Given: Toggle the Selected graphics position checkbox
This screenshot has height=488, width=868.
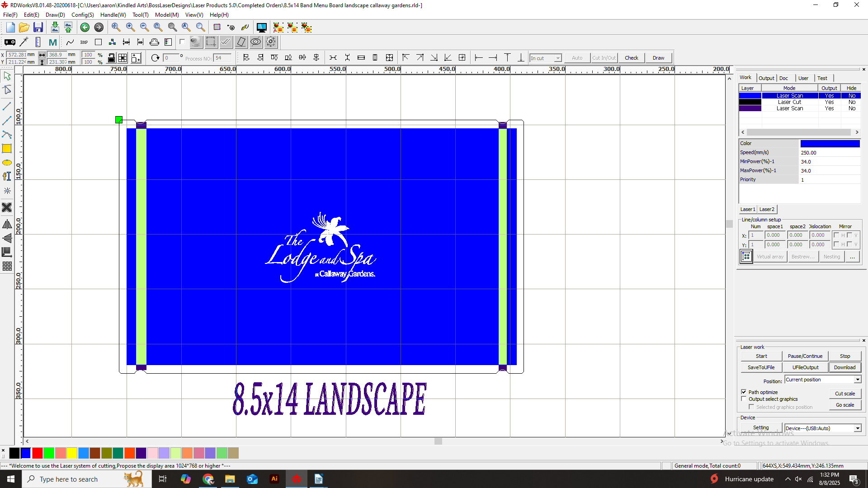Looking at the screenshot, I should tap(751, 407).
